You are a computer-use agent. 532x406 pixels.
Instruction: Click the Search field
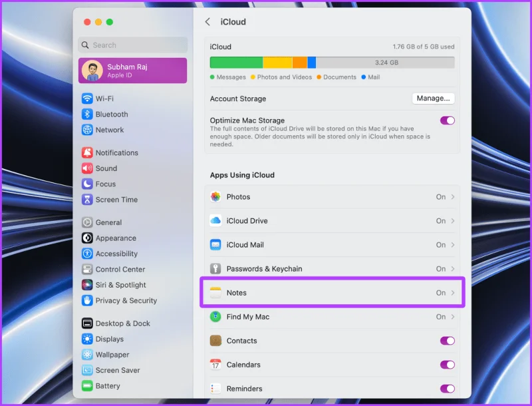click(132, 45)
